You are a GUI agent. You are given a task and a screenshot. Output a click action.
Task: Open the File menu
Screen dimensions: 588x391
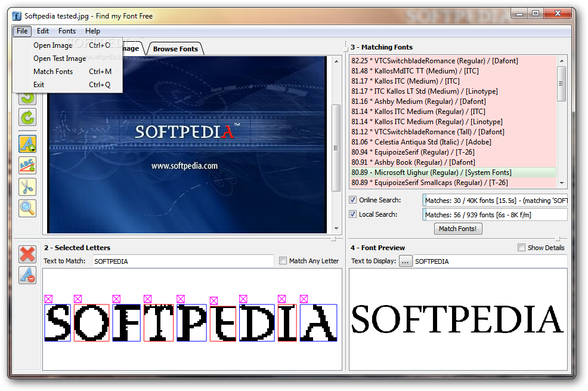pos(21,31)
